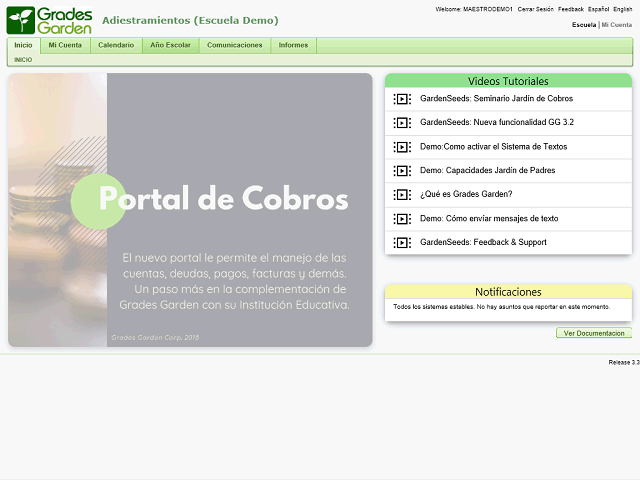640x480 pixels.
Task: Click video icon beside Capacidades Jardin de Padres
Action: pyautogui.click(x=402, y=171)
